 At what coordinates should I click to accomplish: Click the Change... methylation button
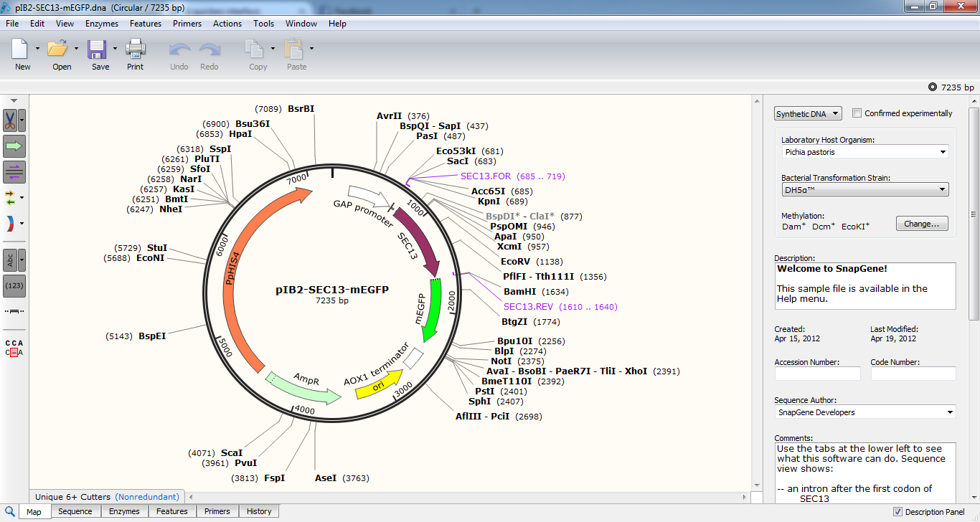pos(922,224)
